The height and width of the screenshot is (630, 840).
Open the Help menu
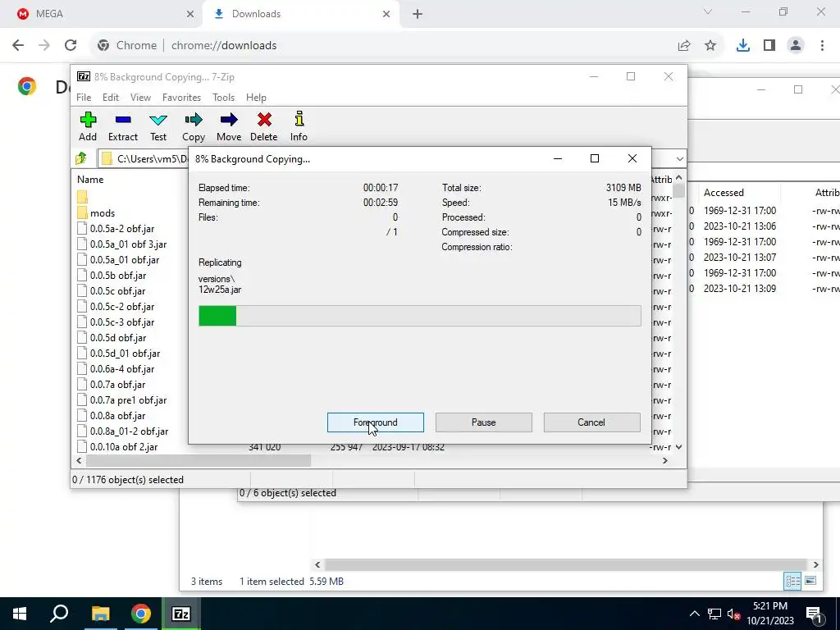pyautogui.click(x=256, y=98)
